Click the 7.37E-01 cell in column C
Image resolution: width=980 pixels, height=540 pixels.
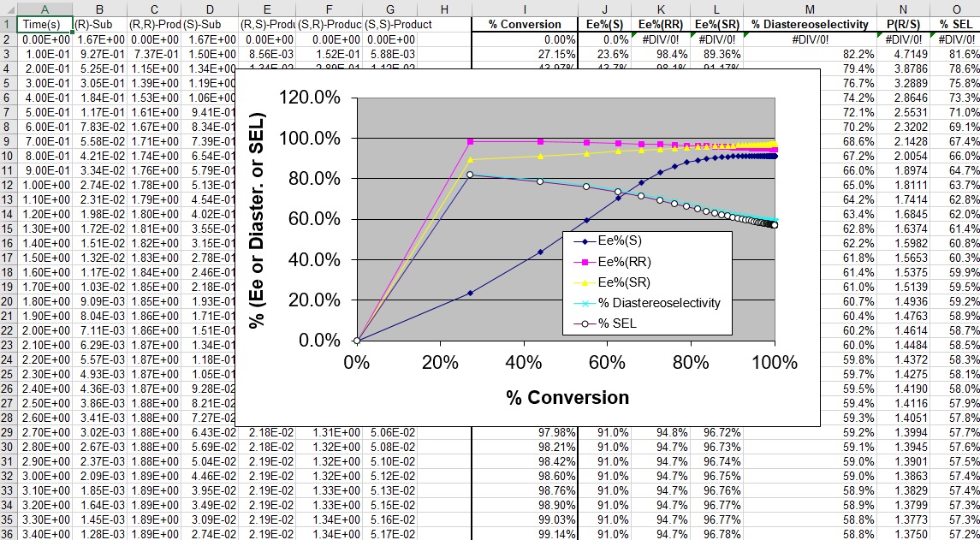coord(154,54)
